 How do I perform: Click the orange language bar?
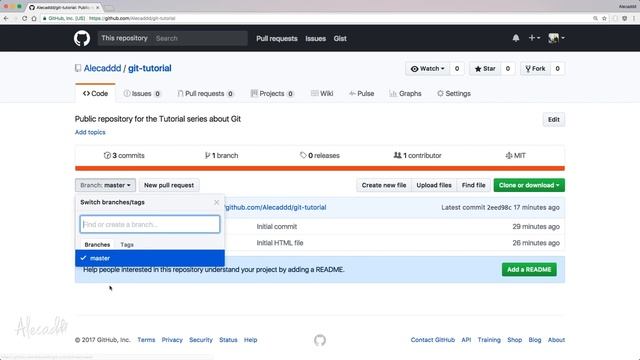click(320, 168)
